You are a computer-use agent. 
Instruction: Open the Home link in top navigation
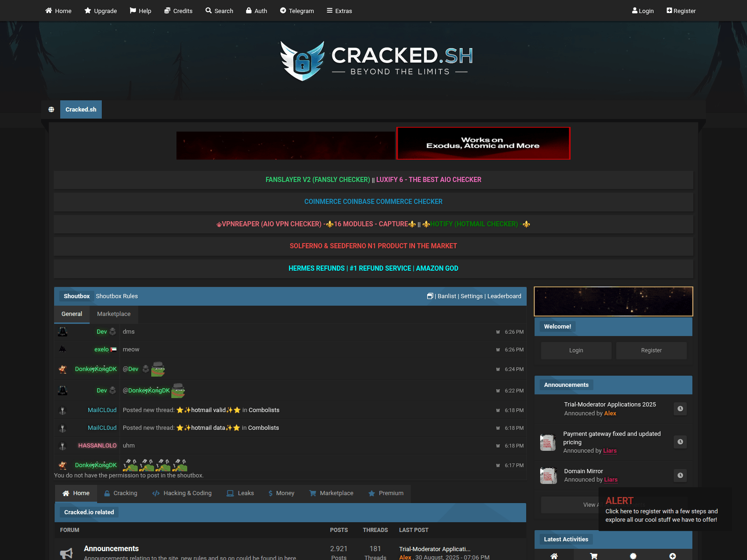click(x=58, y=11)
